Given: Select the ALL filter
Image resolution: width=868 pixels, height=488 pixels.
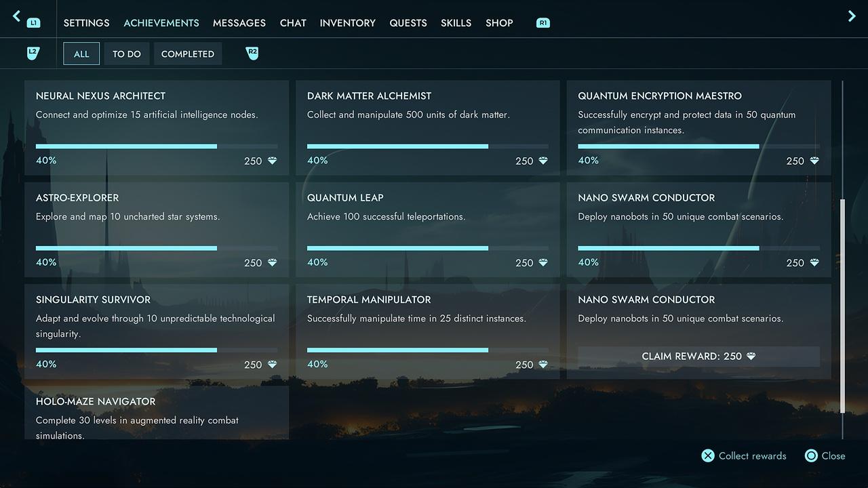Looking at the screenshot, I should (81, 54).
